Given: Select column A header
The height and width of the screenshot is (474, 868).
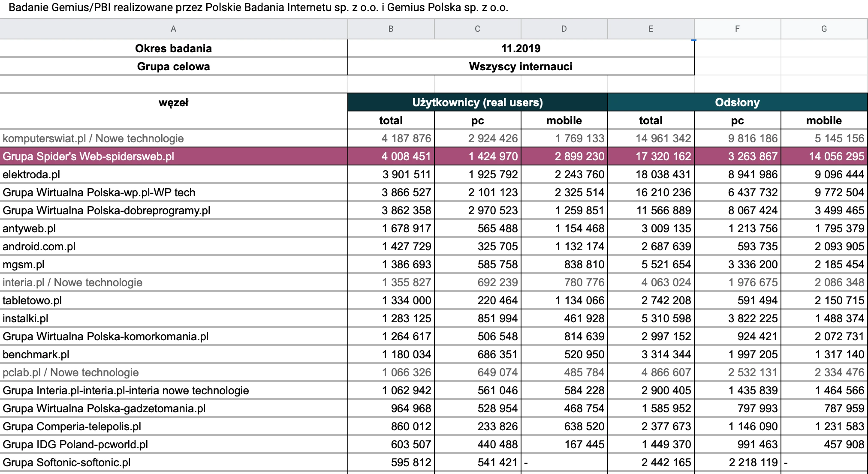Looking at the screenshot, I should click(173, 29).
